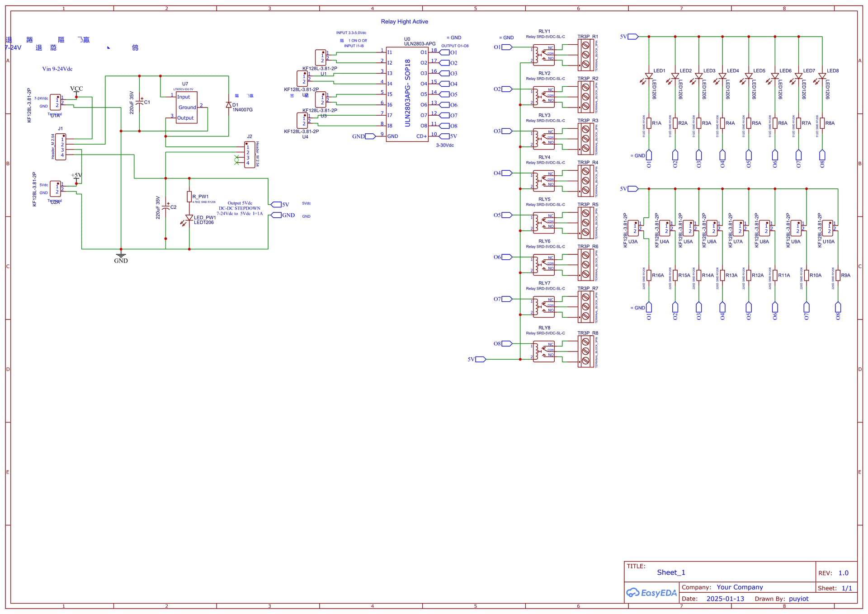868x614 pixels.
Task: Click the puyiot Drawn By value
Action: tap(798, 599)
